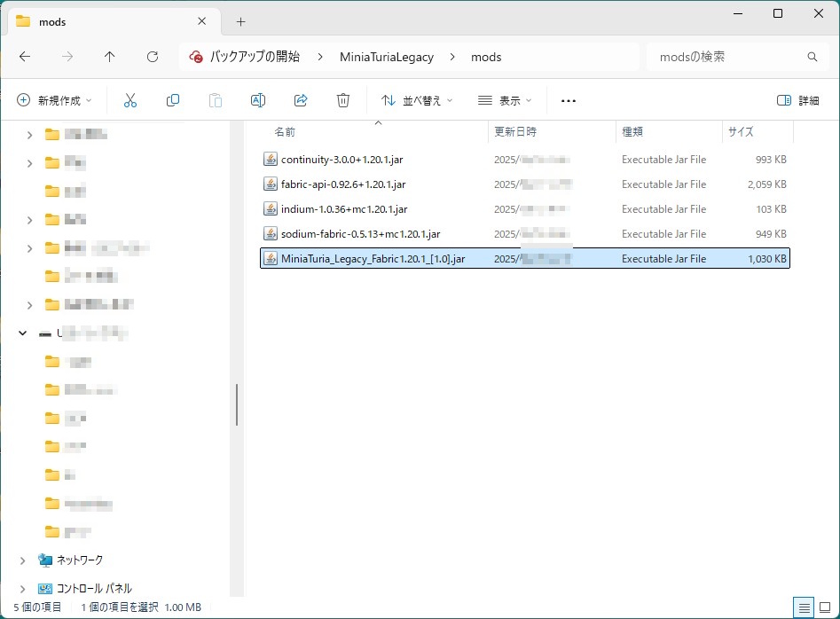Click the ネットワーク network icon
840x619 pixels.
coord(45,560)
